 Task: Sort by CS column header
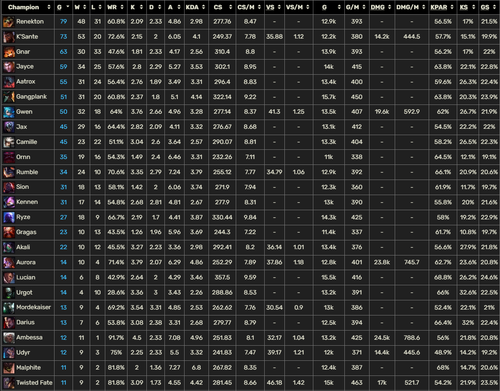click(222, 7)
